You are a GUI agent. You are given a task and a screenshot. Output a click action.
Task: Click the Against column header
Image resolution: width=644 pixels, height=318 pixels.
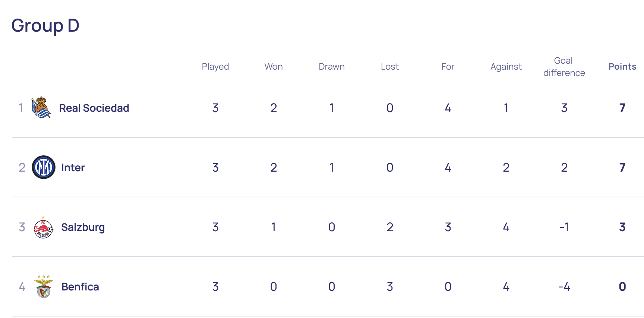click(506, 67)
